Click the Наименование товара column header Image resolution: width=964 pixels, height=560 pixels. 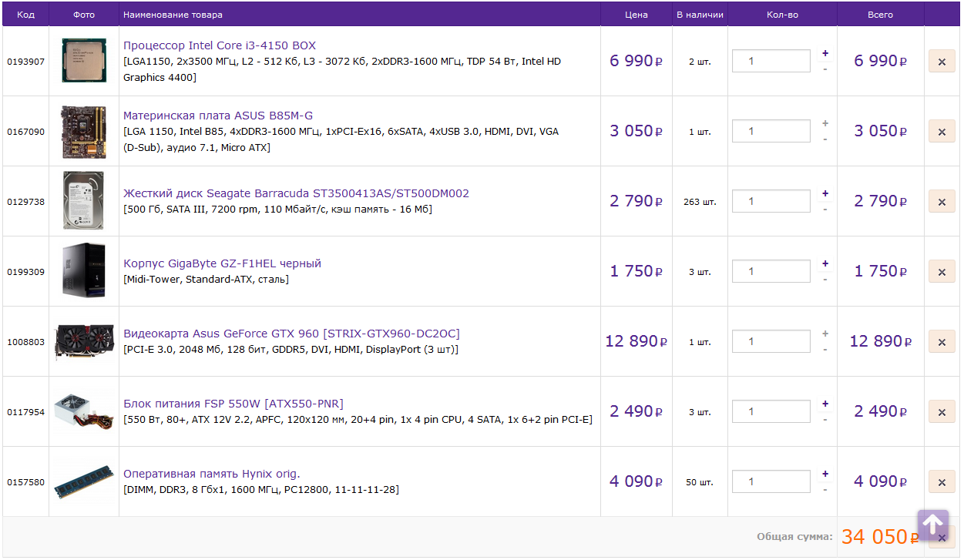(x=173, y=15)
